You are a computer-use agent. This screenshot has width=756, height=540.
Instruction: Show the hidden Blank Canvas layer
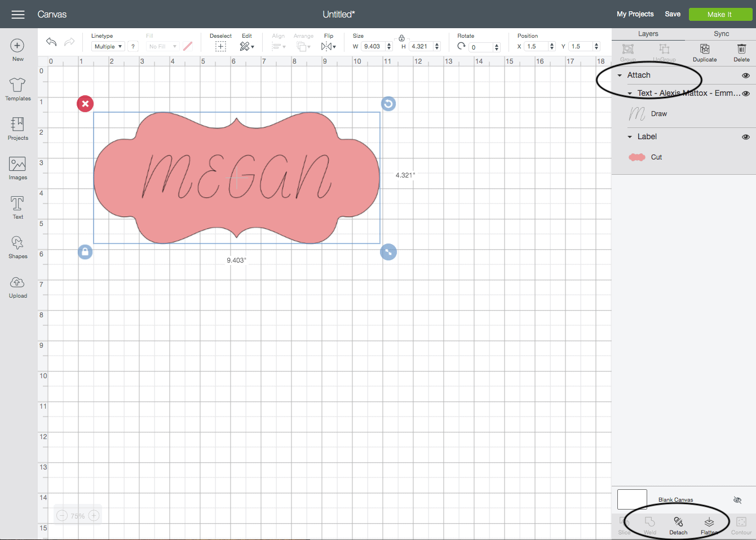(x=737, y=500)
